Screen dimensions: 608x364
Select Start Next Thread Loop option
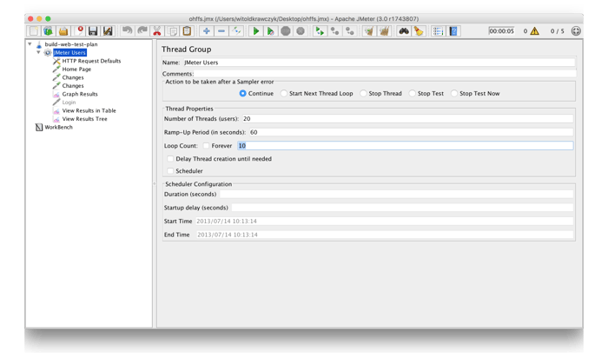point(284,94)
